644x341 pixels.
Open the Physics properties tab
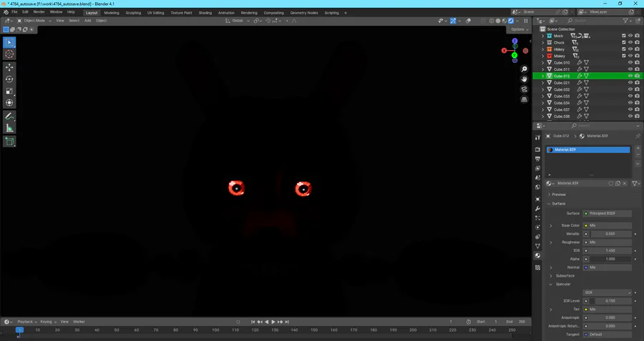pos(537,227)
